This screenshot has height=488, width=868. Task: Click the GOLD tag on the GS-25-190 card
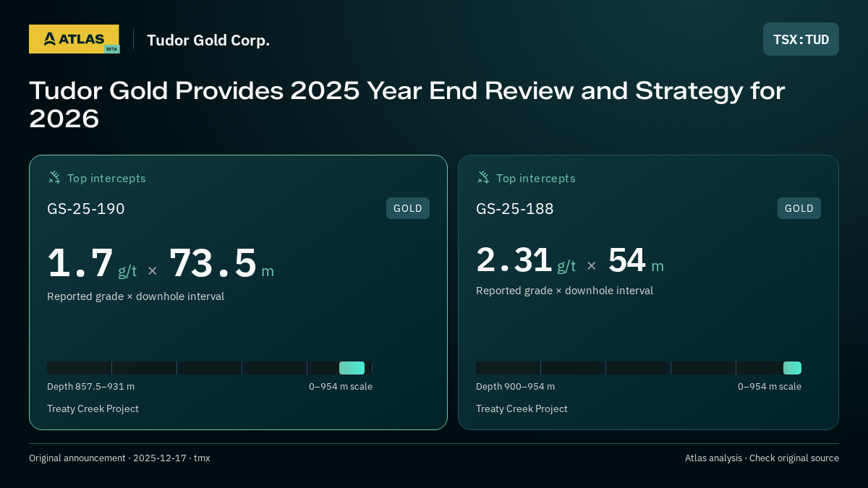click(x=408, y=208)
